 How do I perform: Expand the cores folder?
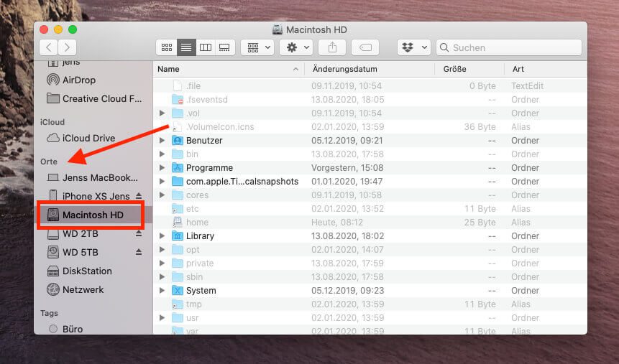tap(162, 195)
